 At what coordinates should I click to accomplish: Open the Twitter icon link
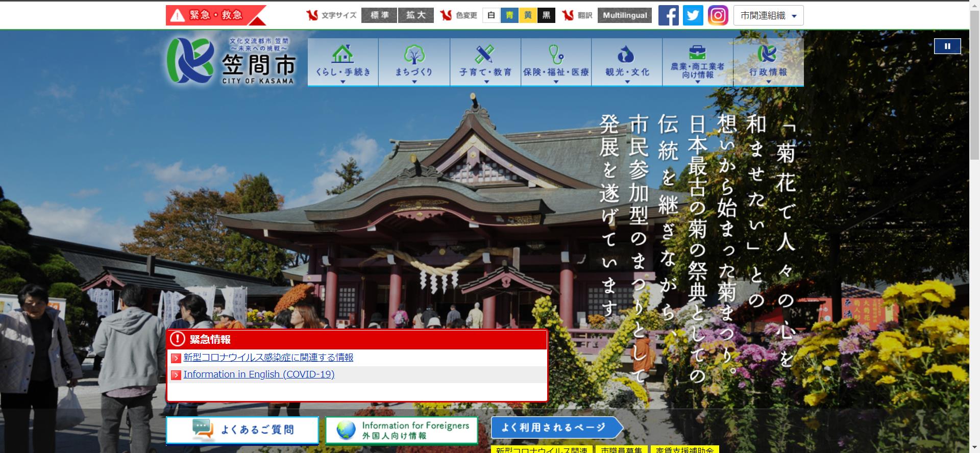click(x=693, y=15)
